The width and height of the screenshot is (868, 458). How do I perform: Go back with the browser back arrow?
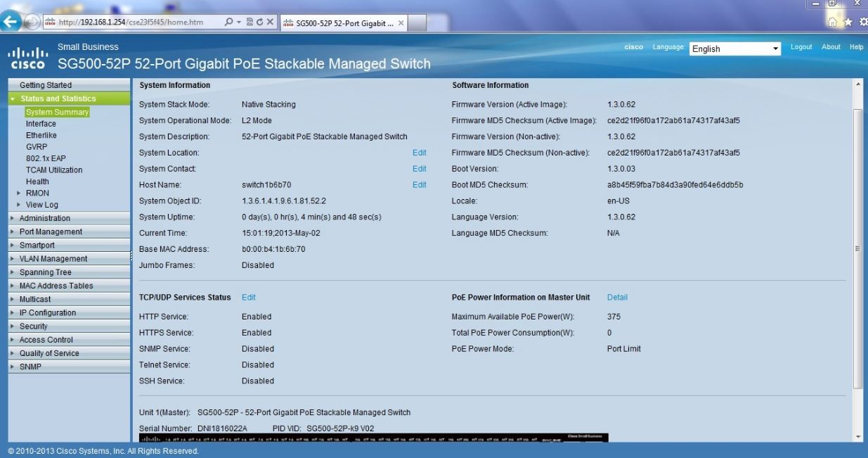coord(10,22)
